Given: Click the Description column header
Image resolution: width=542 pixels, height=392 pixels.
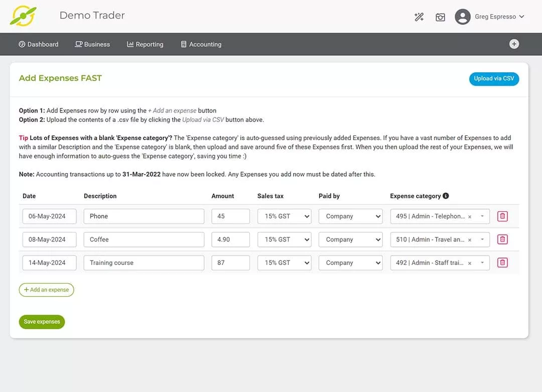Looking at the screenshot, I should 100,196.
